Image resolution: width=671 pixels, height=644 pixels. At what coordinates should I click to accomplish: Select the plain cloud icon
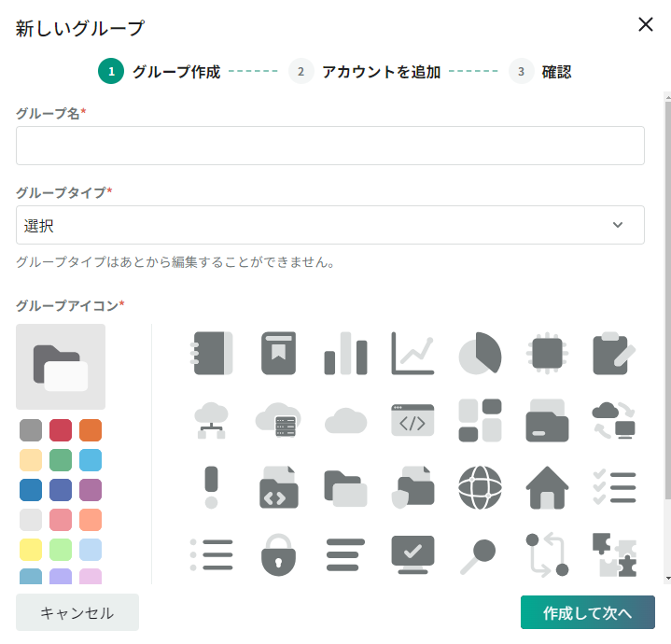point(346,421)
